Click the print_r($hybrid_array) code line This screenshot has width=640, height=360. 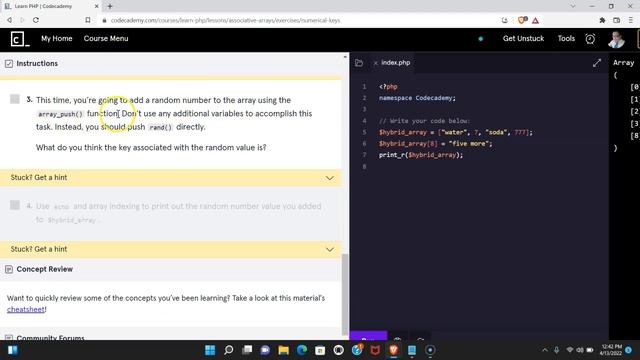pyautogui.click(x=421, y=155)
